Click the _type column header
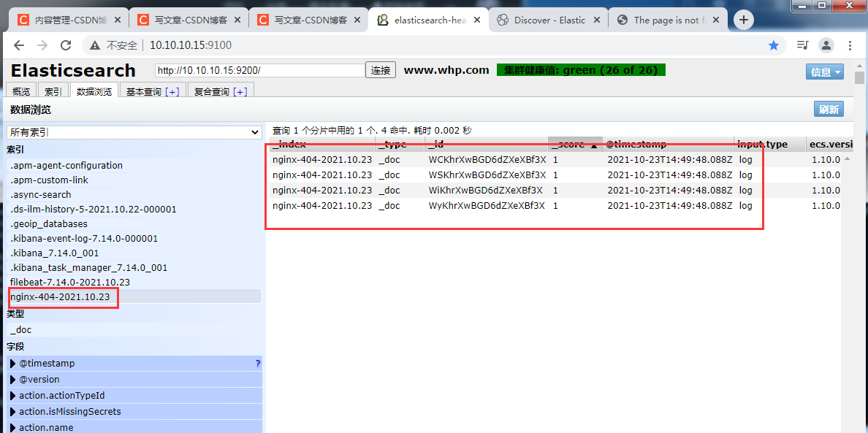The width and height of the screenshot is (868, 433). click(400, 145)
